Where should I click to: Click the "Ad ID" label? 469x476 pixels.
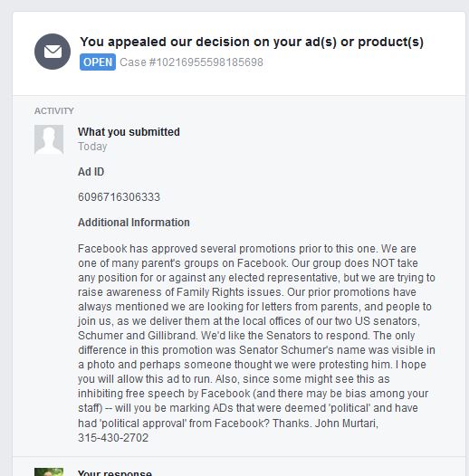[91, 172]
